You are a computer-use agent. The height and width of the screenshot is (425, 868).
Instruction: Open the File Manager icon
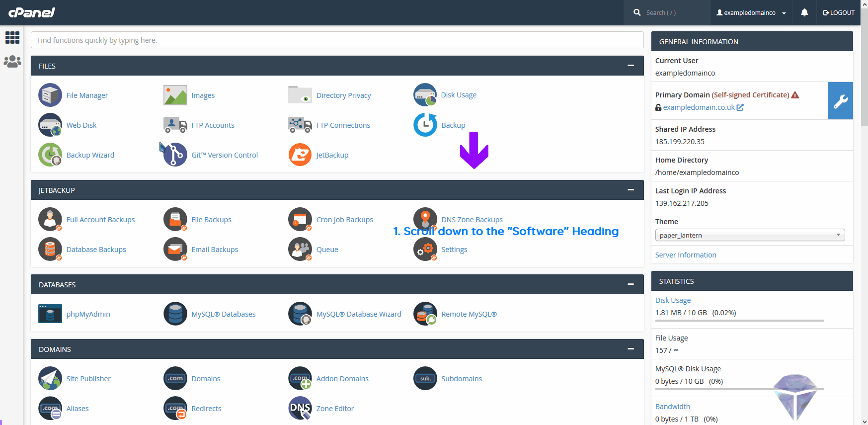tap(50, 95)
